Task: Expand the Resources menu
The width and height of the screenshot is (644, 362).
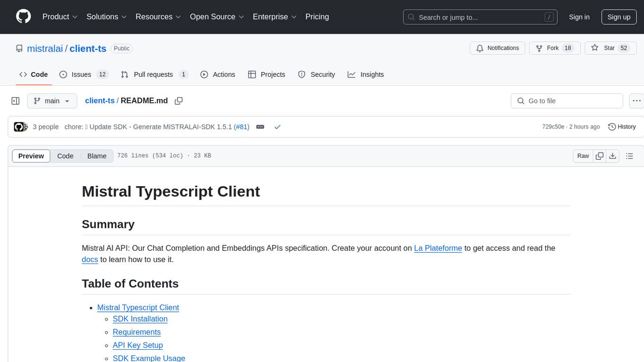Action: click(x=158, y=17)
